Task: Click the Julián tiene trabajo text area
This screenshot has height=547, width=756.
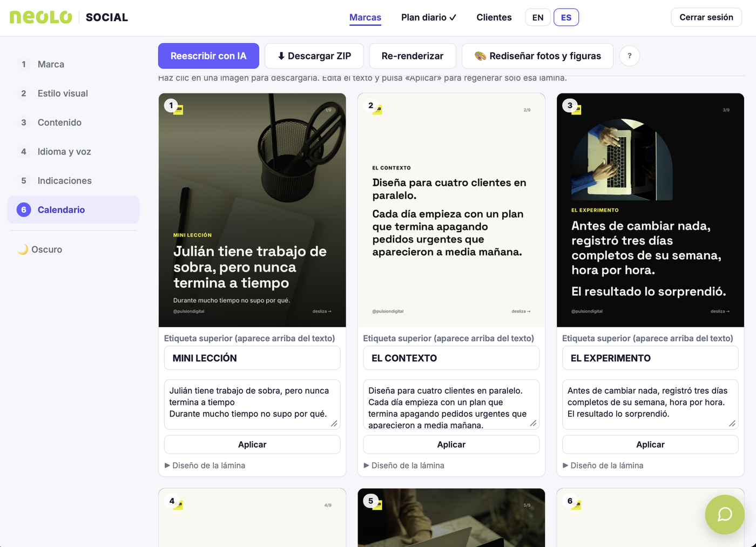Action: [x=252, y=404]
